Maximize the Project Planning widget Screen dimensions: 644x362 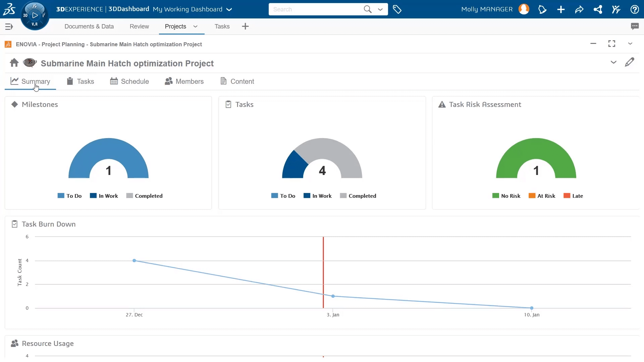tap(612, 44)
